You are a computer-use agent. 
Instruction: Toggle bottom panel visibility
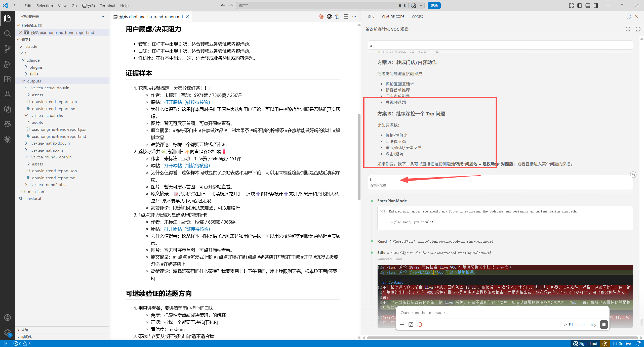pyautogui.click(x=588, y=6)
